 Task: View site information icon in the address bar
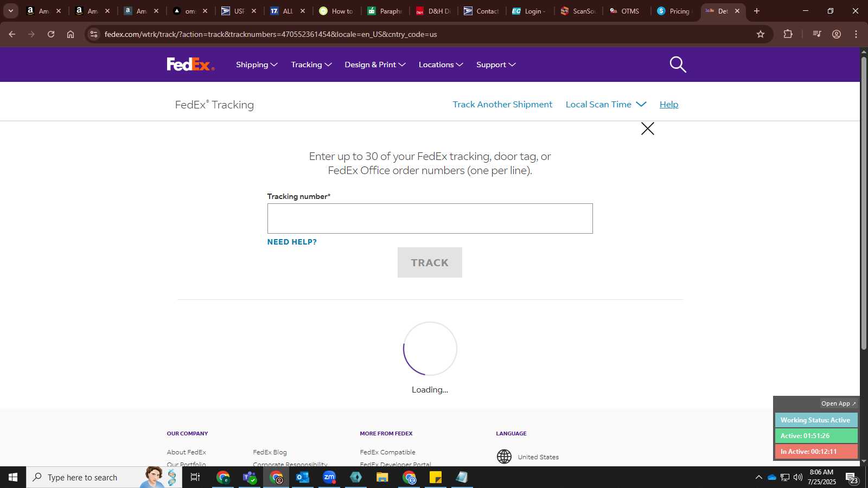[x=94, y=34]
